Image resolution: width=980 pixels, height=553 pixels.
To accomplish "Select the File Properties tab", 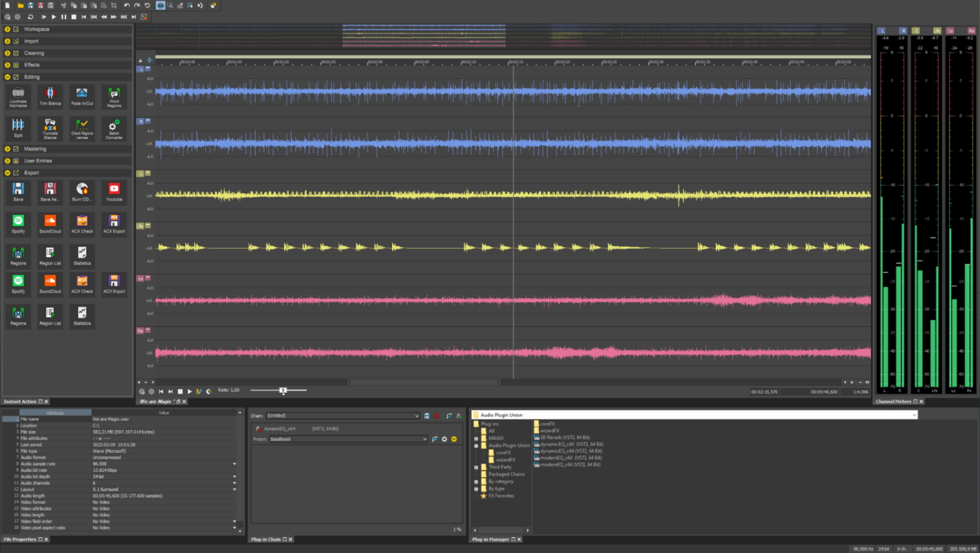I will click(x=20, y=539).
